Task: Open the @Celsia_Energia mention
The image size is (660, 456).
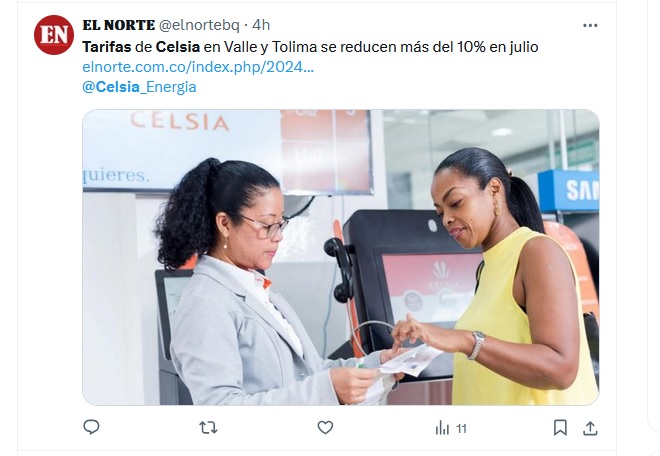Action: (x=139, y=87)
